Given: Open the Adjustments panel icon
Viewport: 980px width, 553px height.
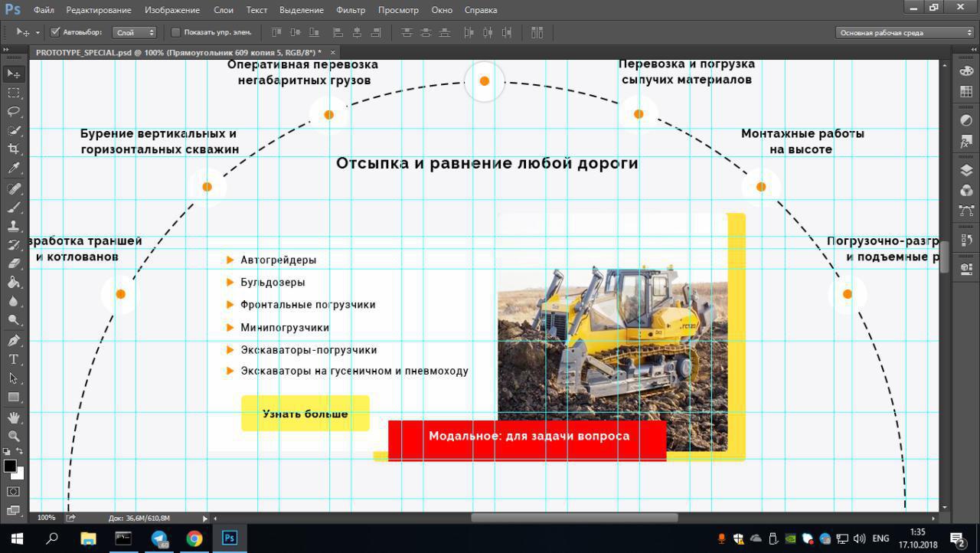Looking at the screenshot, I should (966, 121).
